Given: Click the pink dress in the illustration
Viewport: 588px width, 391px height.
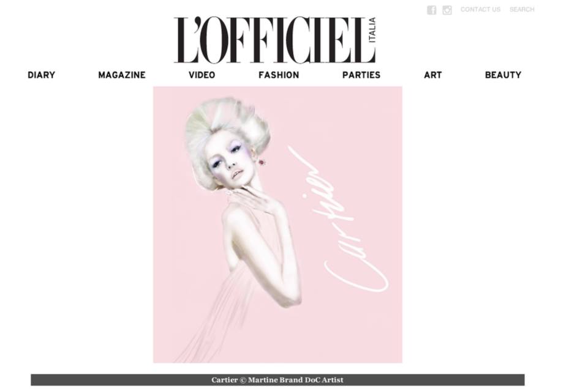Looking at the screenshot, I should click(228, 300).
